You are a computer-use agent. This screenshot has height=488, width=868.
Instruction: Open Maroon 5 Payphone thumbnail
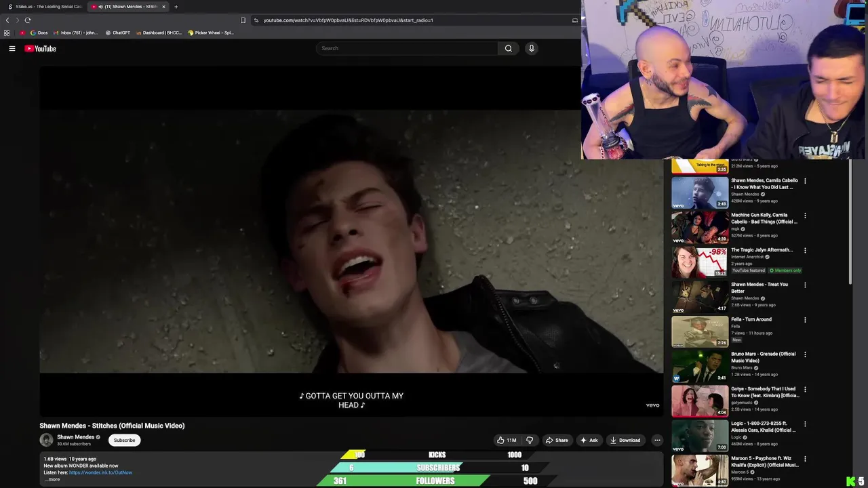pyautogui.click(x=700, y=470)
